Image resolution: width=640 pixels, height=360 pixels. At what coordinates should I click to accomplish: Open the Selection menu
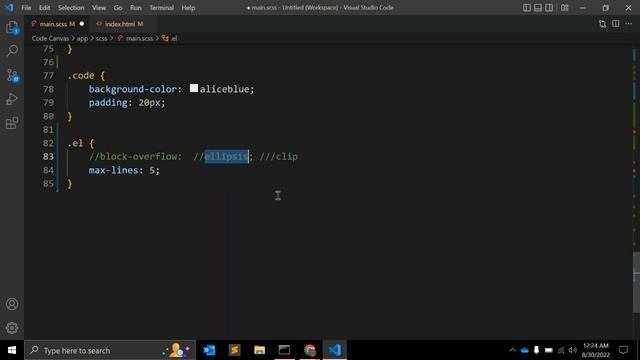point(71,8)
